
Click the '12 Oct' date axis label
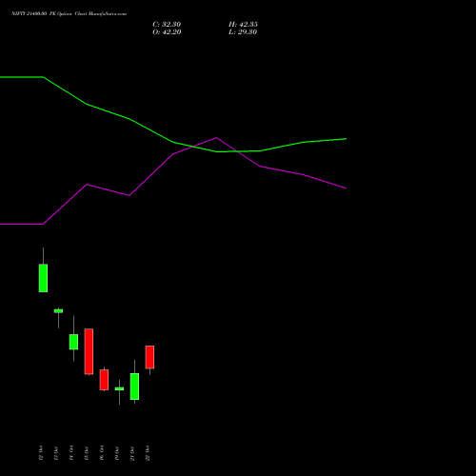[41, 453]
